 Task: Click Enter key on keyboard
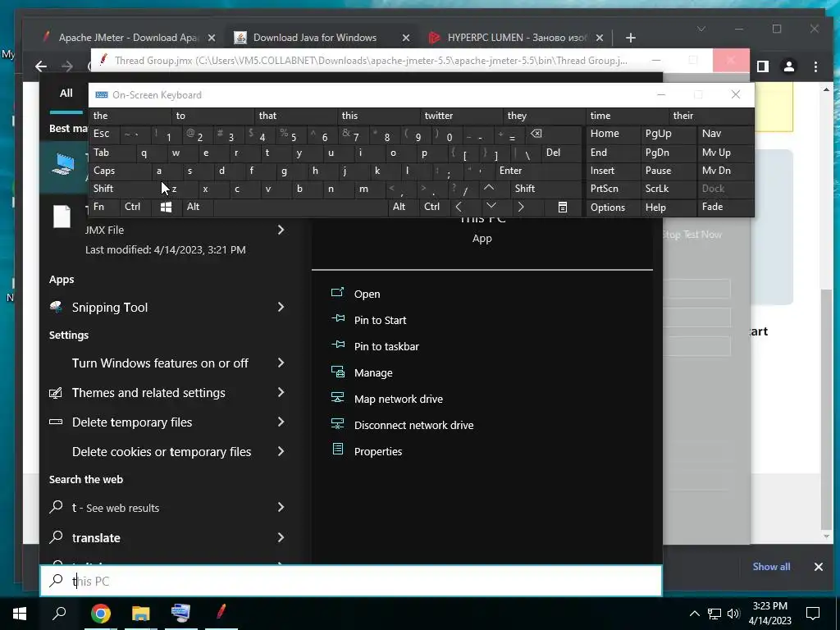click(510, 171)
